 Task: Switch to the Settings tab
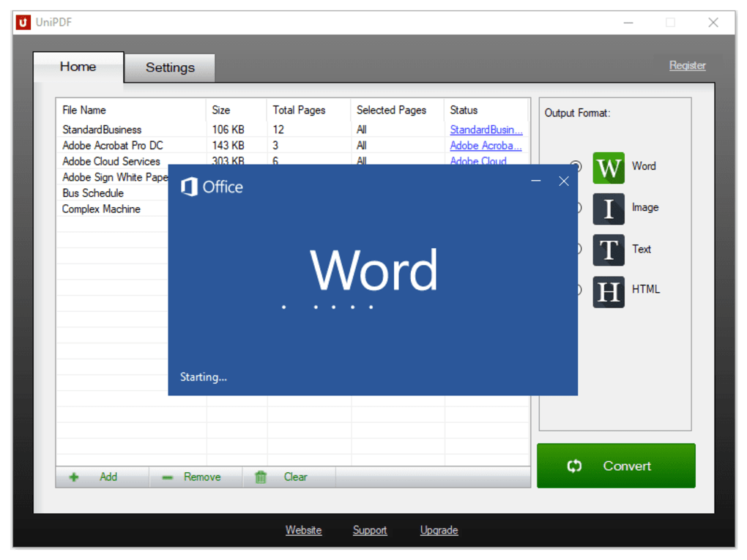[x=170, y=67]
